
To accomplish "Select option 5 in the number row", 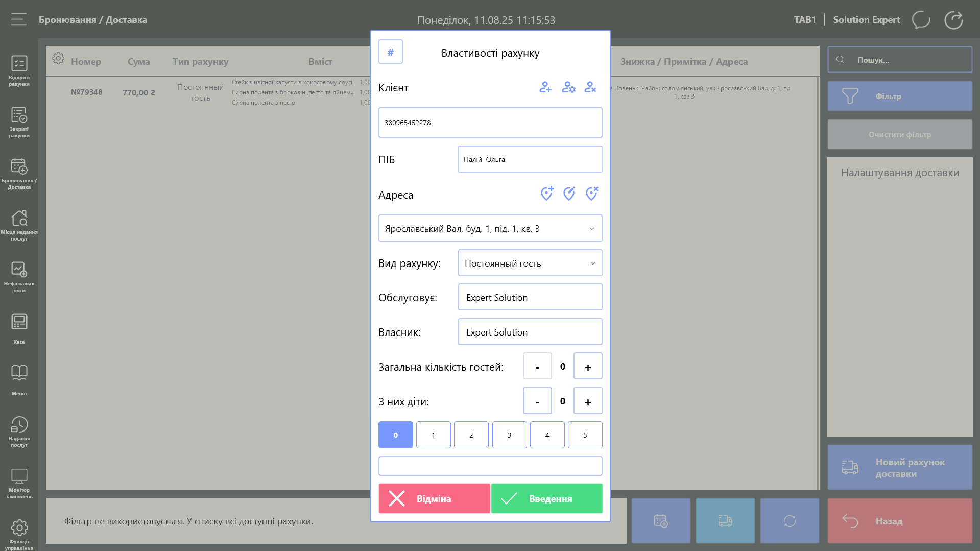I will tap(585, 435).
